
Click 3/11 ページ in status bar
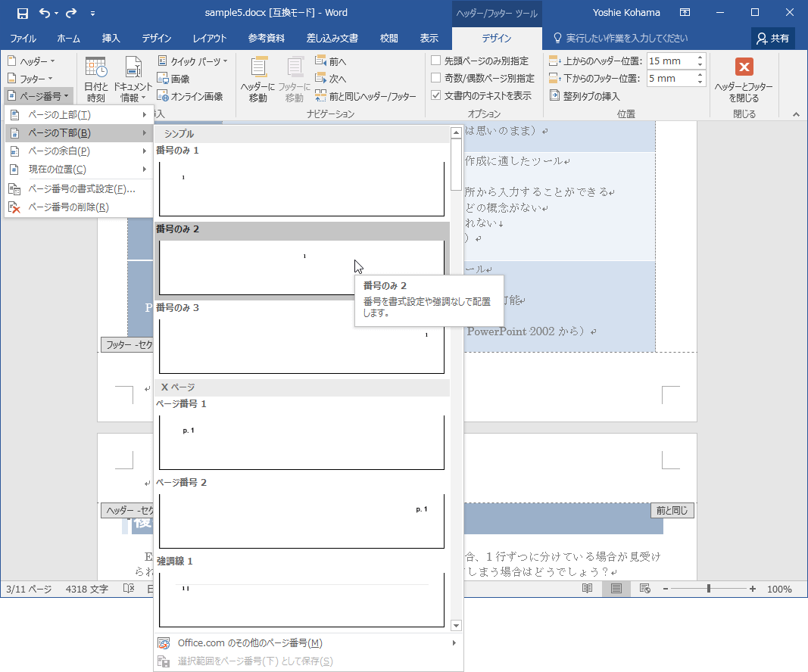[29, 589]
